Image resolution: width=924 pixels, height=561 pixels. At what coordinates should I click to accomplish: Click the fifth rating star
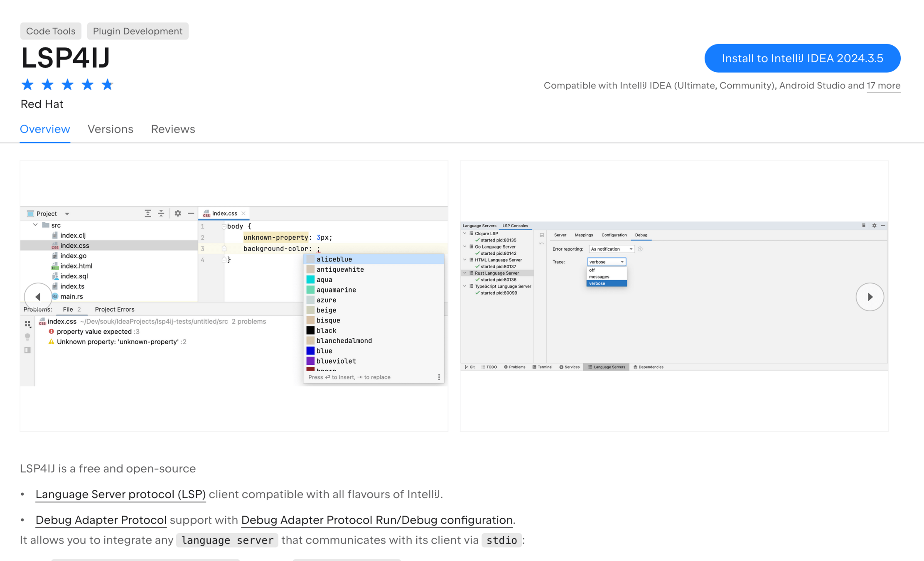107,85
